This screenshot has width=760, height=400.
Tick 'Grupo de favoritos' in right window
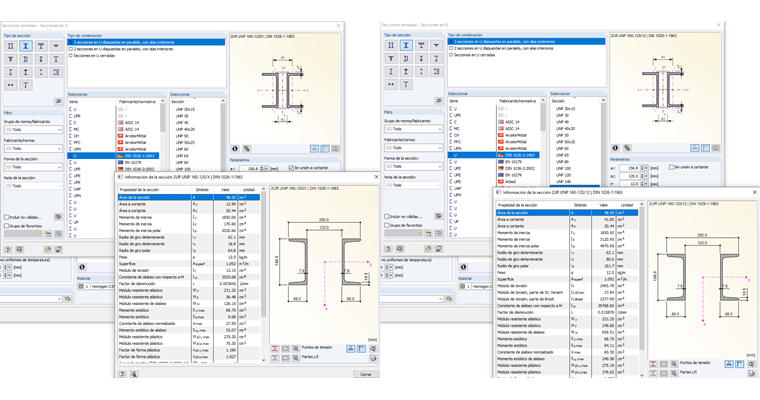[x=387, y=225]
